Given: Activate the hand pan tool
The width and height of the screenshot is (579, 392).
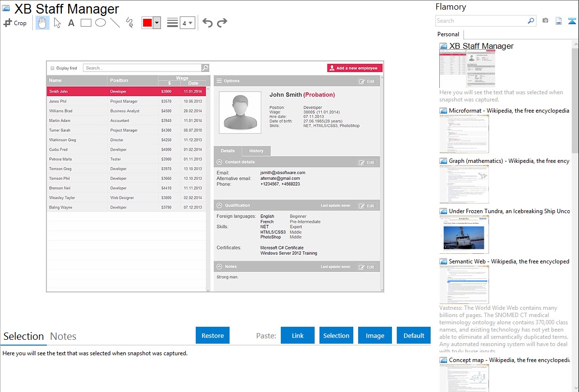Looking at the screenshot, I should [42, 23].
